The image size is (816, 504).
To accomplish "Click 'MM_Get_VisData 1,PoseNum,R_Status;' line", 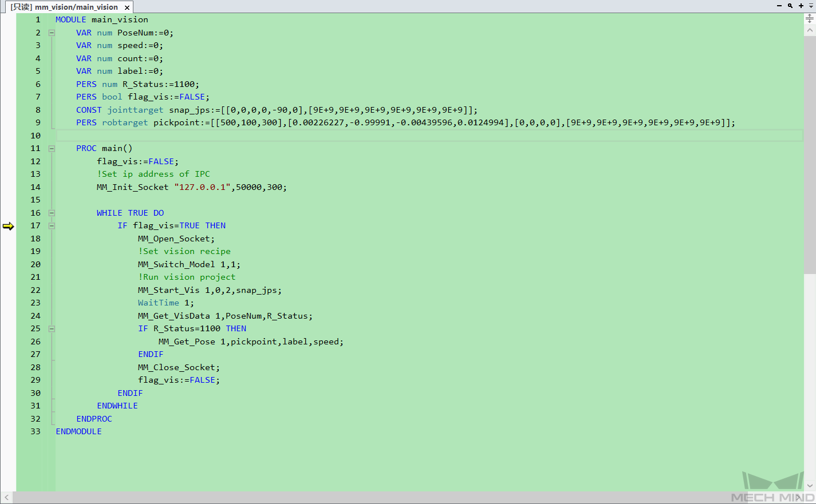I will [226, 316].
